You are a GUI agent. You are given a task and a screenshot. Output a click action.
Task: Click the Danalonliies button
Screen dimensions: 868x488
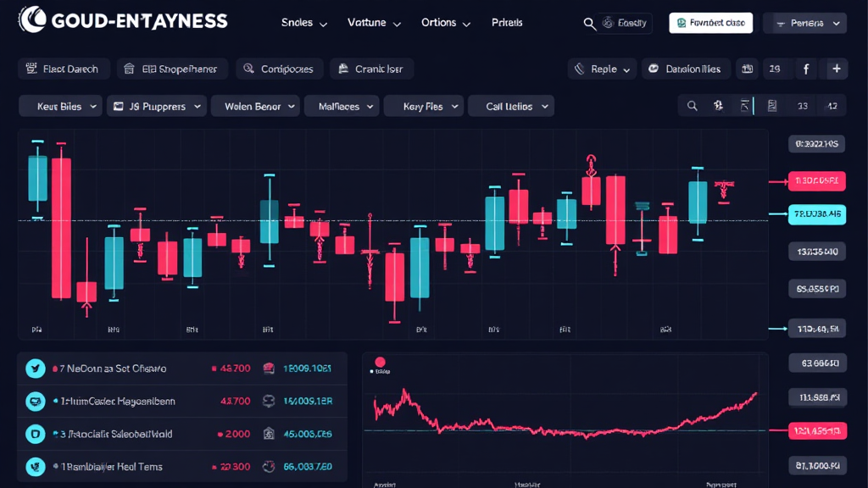click(686, 69)
